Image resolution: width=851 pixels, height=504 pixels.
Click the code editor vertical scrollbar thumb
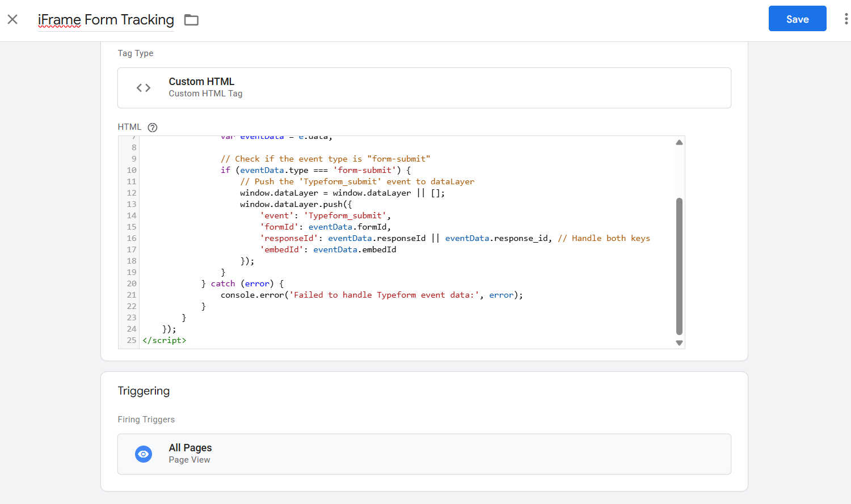click(679, 266)
